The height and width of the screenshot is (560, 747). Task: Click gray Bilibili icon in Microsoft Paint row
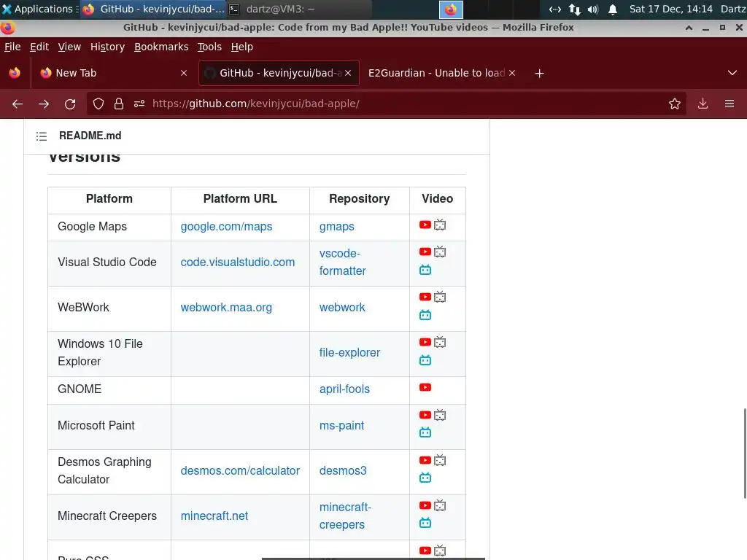click(x=440, y=415)
